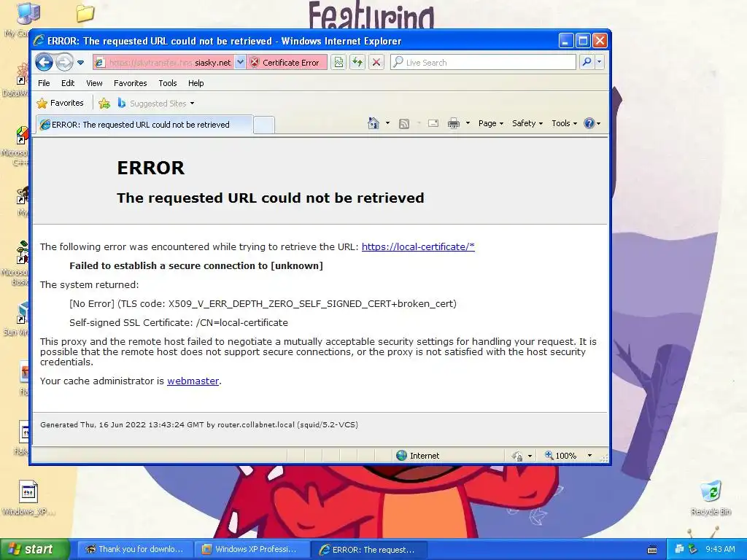Click the address bar URL field

click(163, 63)
